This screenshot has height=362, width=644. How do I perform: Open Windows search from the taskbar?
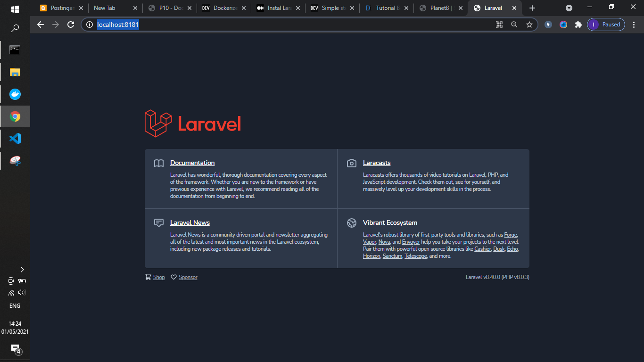[15, 28]
